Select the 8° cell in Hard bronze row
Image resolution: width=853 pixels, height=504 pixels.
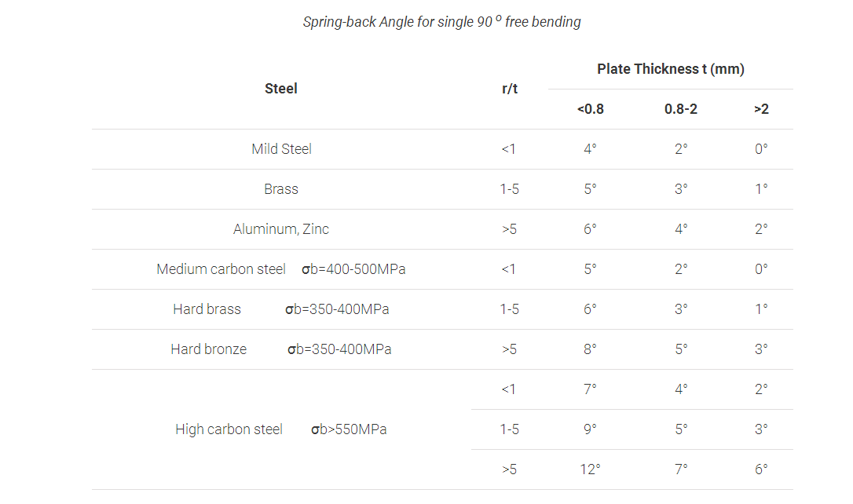(591, 349)
